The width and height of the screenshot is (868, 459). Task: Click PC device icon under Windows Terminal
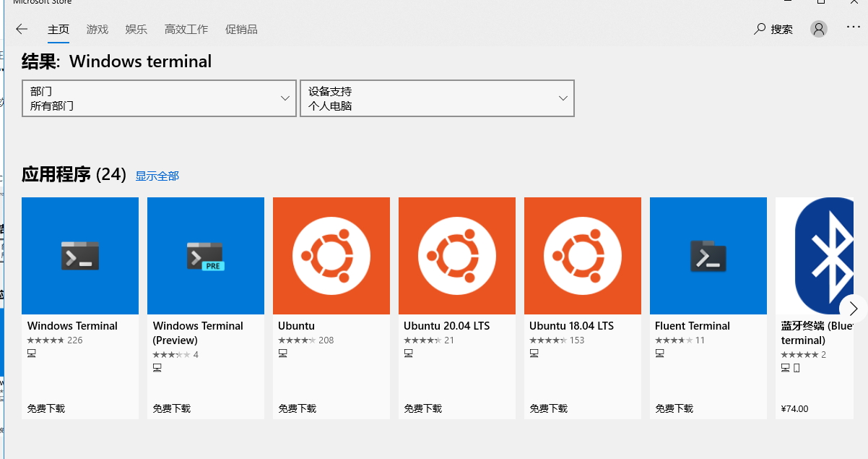point(32,353)
